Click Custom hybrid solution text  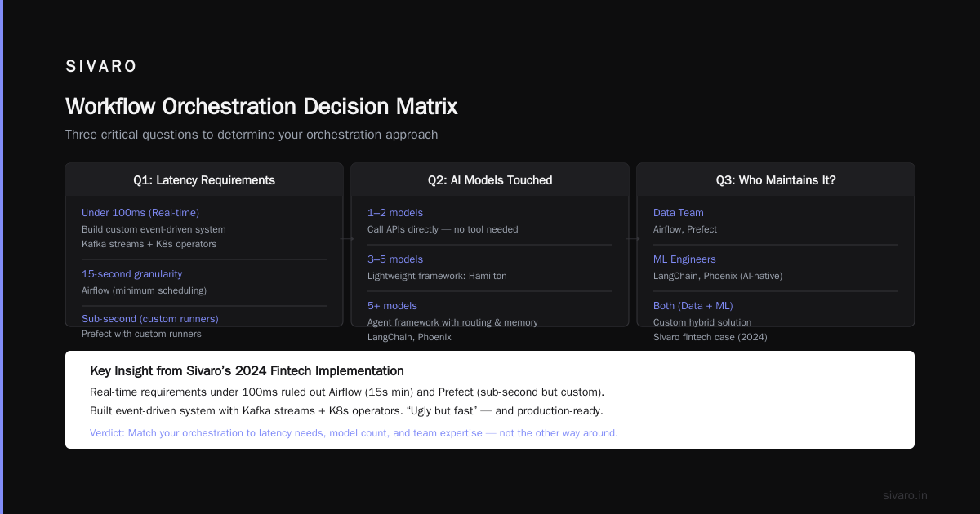pyautogui.click(x=702, y=322)
